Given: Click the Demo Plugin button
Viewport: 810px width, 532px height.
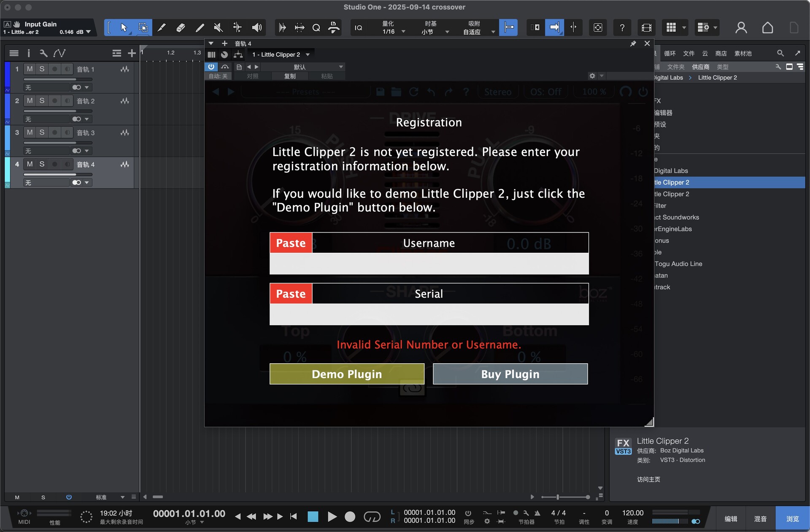Looking at the screenshot, I should [x=347, y=374].
